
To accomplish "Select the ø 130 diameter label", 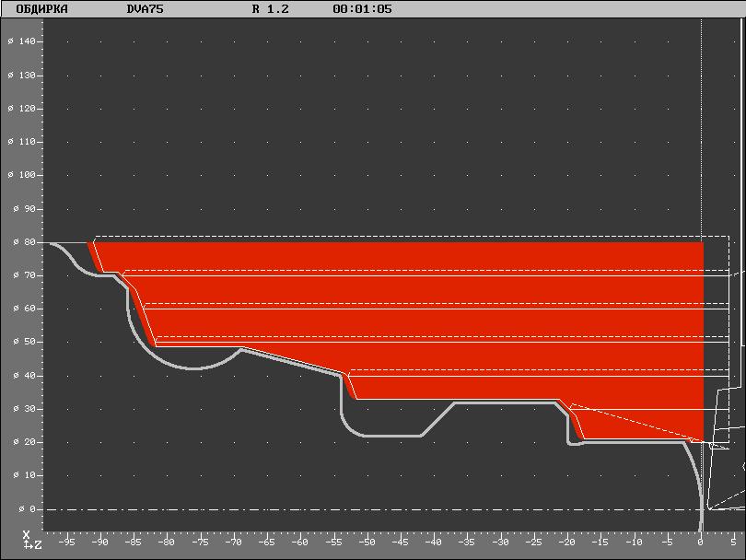I will tap(22, 76).
